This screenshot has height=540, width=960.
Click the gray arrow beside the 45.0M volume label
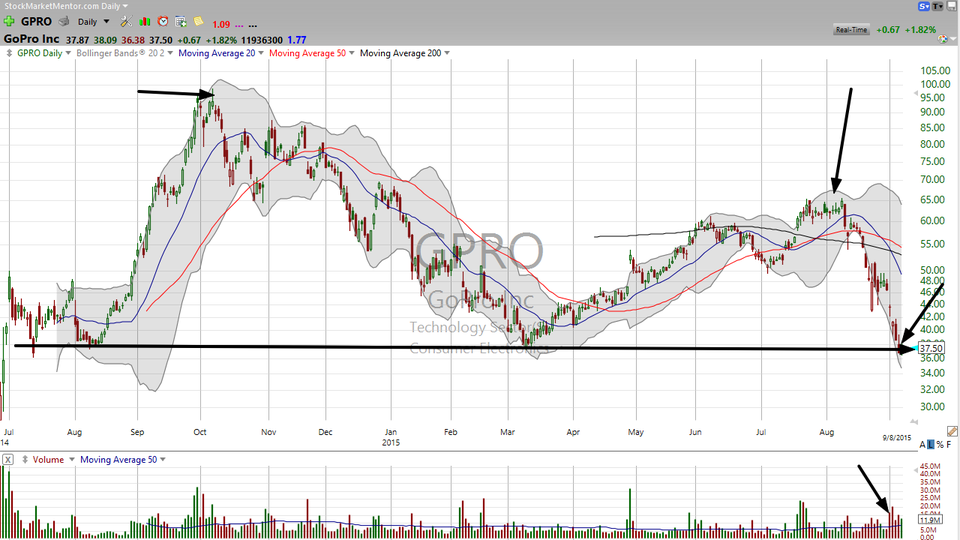(x=916, y=469)
